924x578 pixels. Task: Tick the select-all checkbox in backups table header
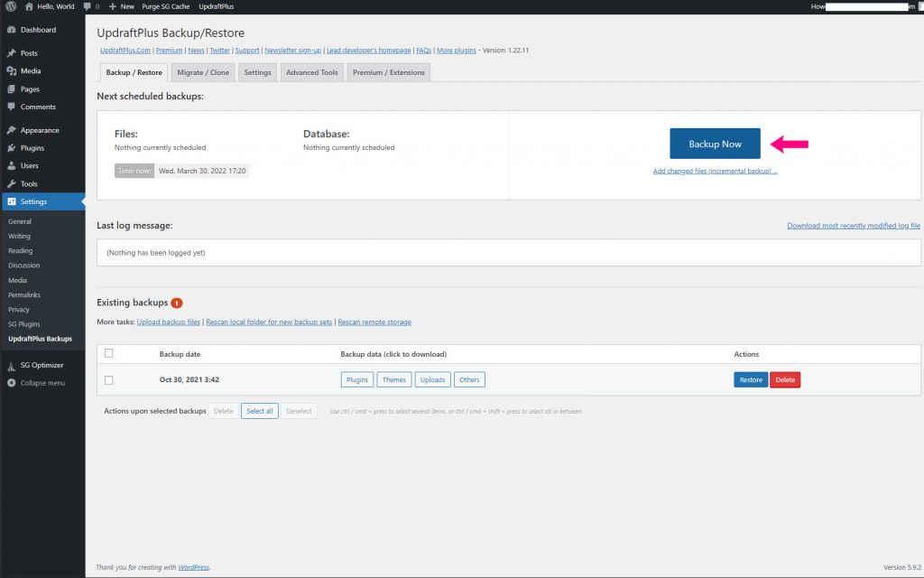[108, 353]
